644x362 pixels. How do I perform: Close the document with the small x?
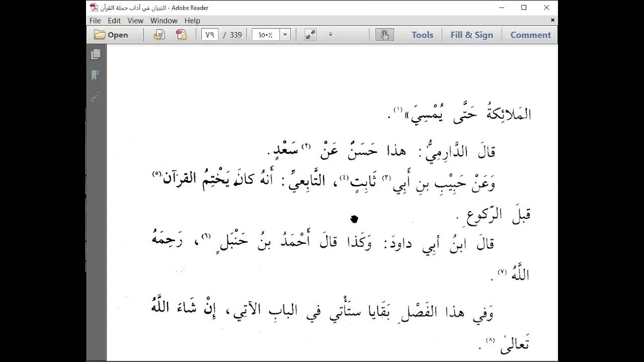click(552, 20)
